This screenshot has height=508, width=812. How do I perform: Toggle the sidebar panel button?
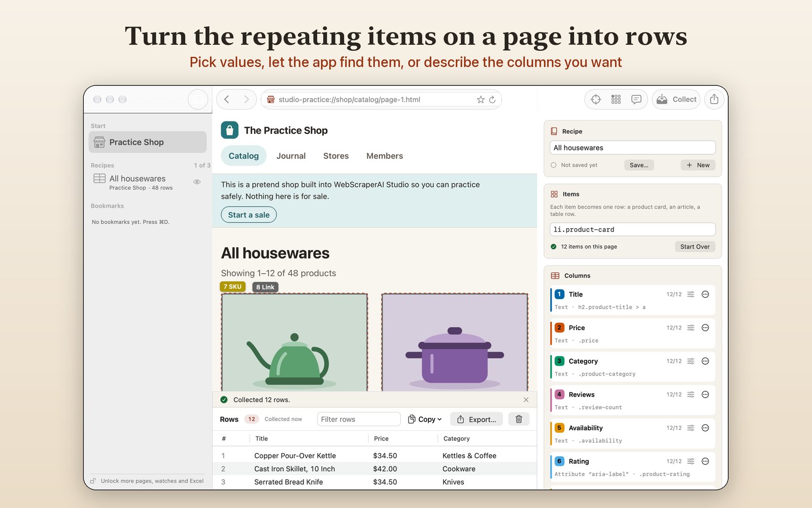pos(198,99)
